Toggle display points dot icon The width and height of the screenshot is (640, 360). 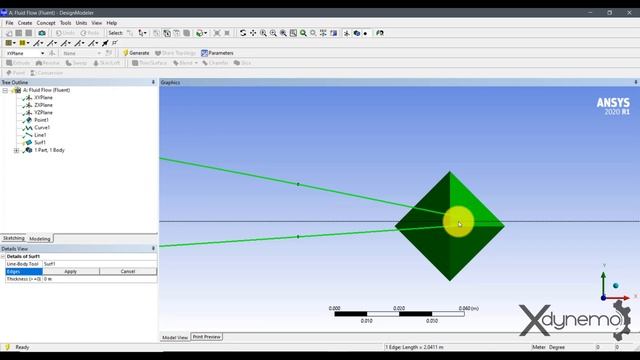click(365, 33)
